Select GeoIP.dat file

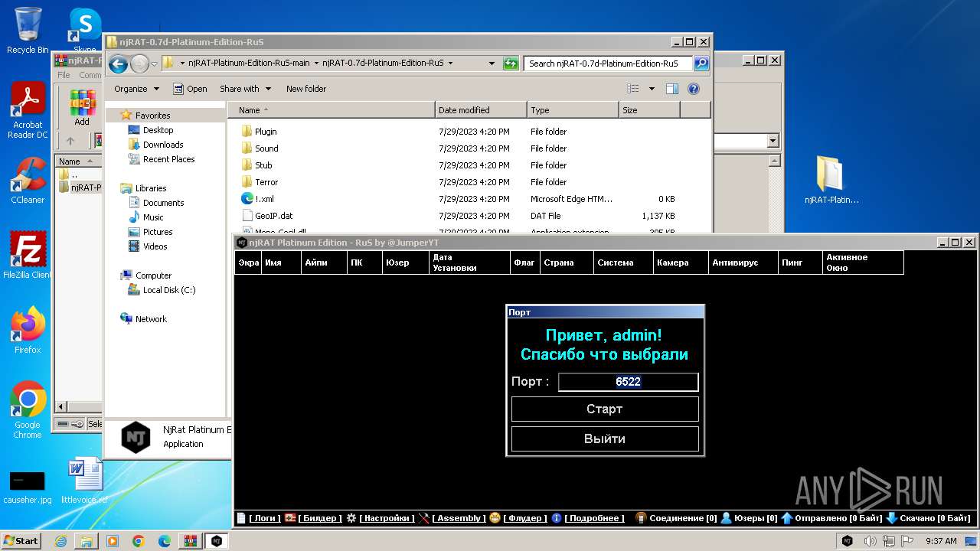pyautogui.click(x=273, y=216)
